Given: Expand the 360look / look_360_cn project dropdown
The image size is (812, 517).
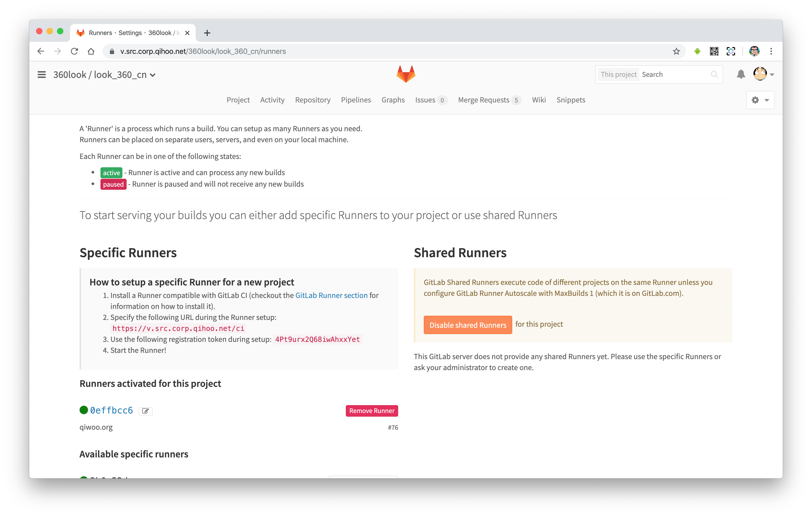Looking at the screenshot, I should tap(153, 75).
